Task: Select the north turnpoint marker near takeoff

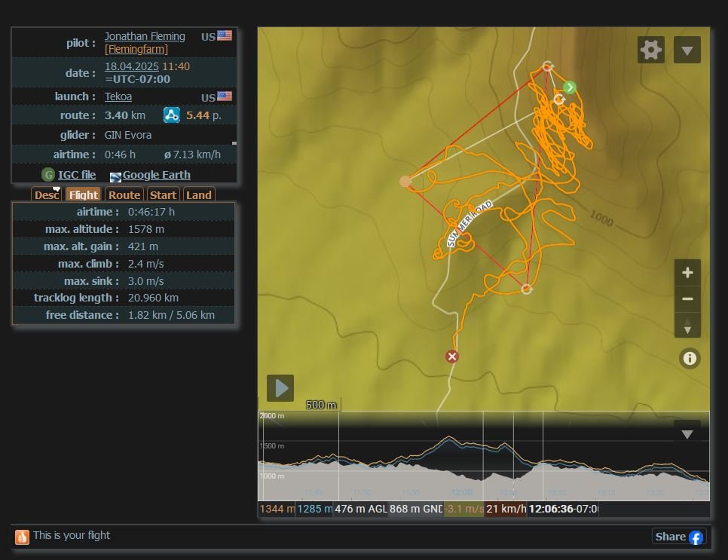Action: click(x=548, y=66)
